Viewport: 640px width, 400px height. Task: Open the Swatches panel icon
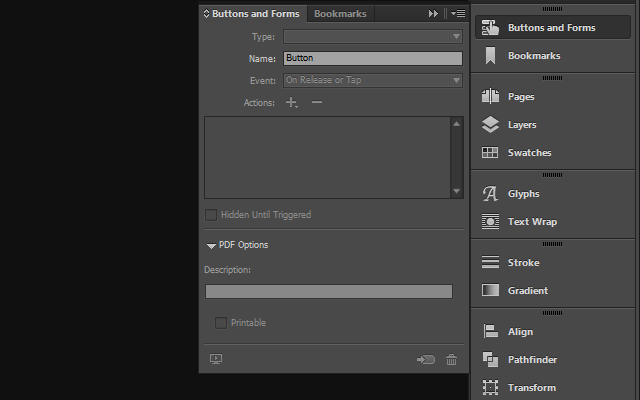[x=490, y=153]
